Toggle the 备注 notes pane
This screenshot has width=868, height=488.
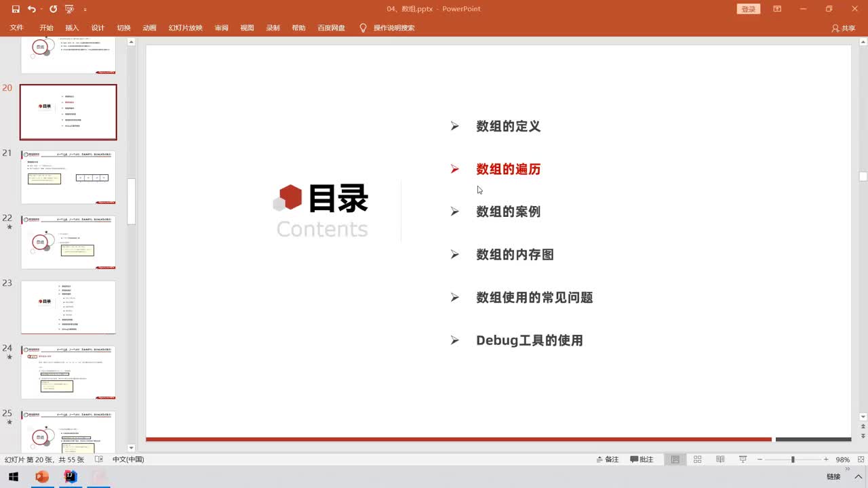click(x=608, y=460)
